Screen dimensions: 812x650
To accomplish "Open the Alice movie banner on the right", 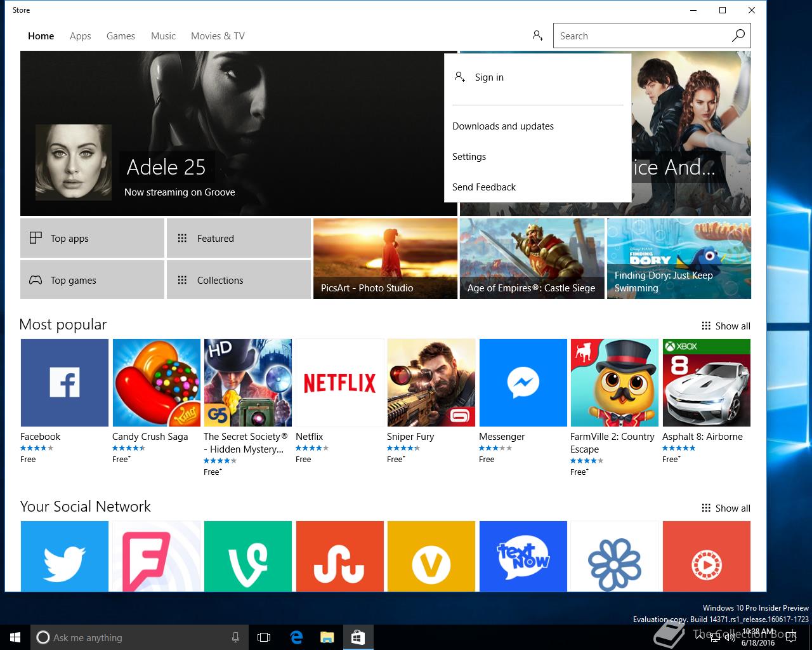I will 691,133.
